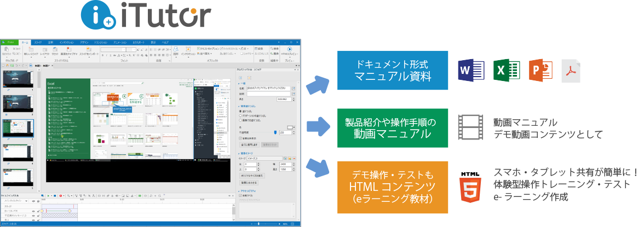Viewport: 644px width, 227px height.
Task: Click the 全てに適用します button
Action: click(249, 145)
